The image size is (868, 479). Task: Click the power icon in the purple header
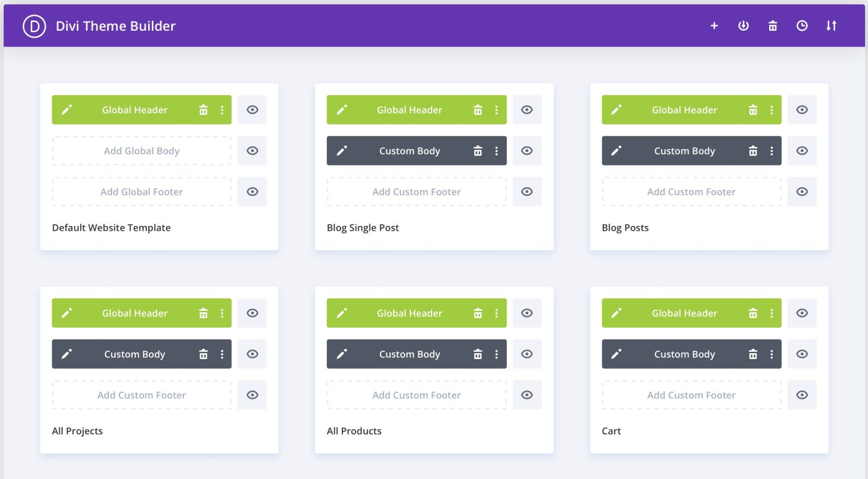[743, 26]
